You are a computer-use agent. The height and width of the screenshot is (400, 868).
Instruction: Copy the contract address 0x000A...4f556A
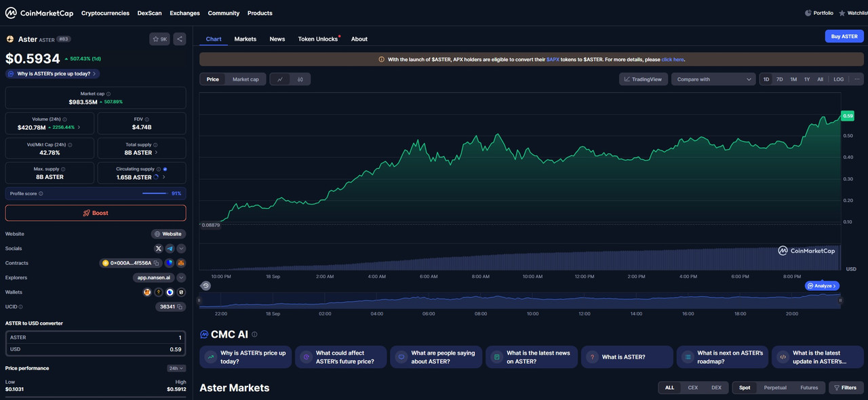pos(156,263)
